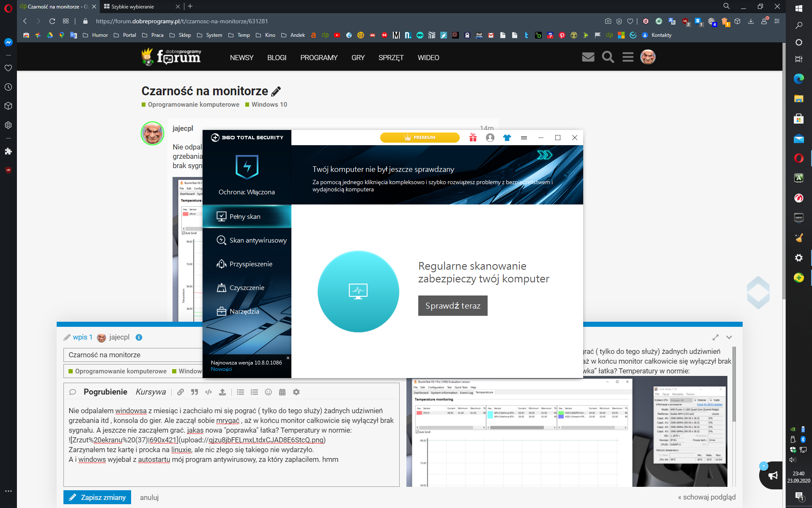Open user account icon in 360 Total Security

pos(490,138)
